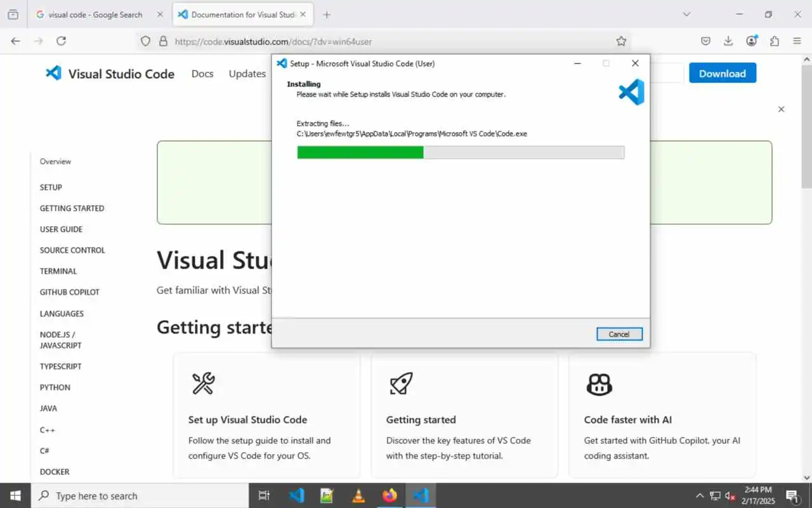Click the Firefox forward arrow
Image resolution: width=812 pixels, height=508 pixels.
[x=38, y=41]
